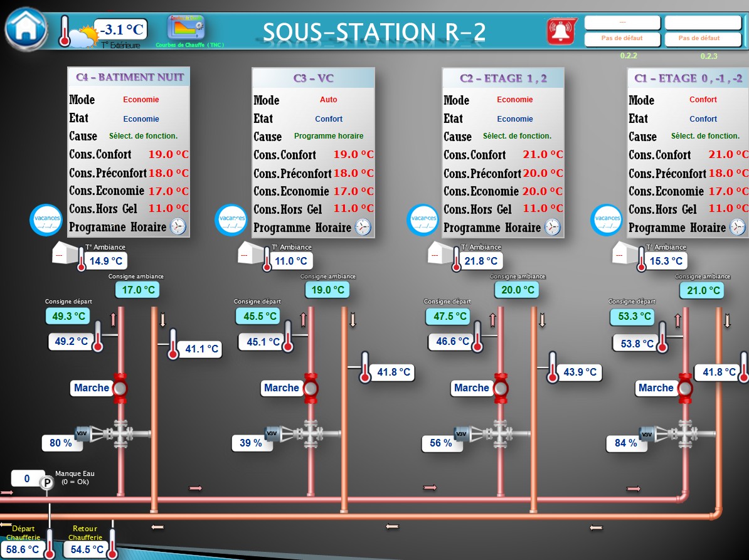This screenshot has height=560, width=749.
Task: Toggle the C1 pump Marche state
Action: coord(656,388)
